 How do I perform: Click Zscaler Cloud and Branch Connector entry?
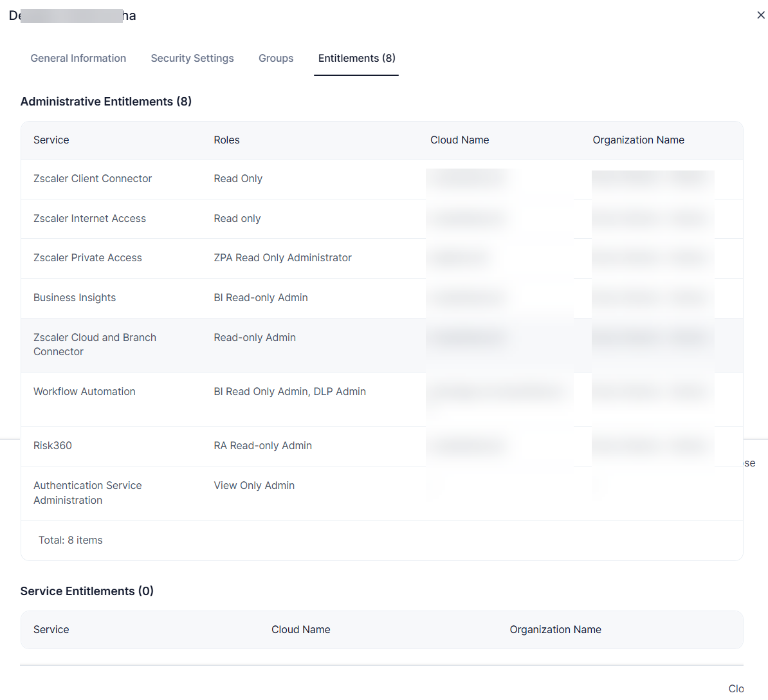(x=382, y=345)
